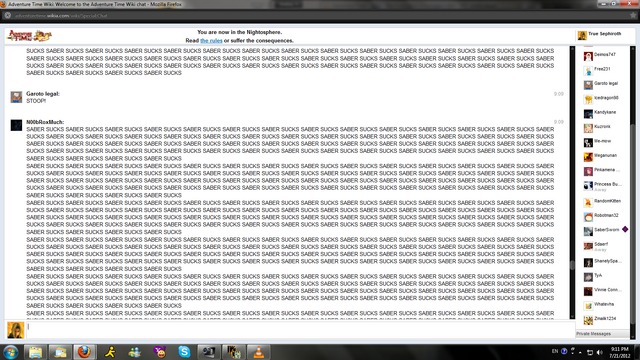Viewport: 640px width, 360px height.
Task: Click N00bRoxMuch's avatar in chat
Action: pos(16,125)
